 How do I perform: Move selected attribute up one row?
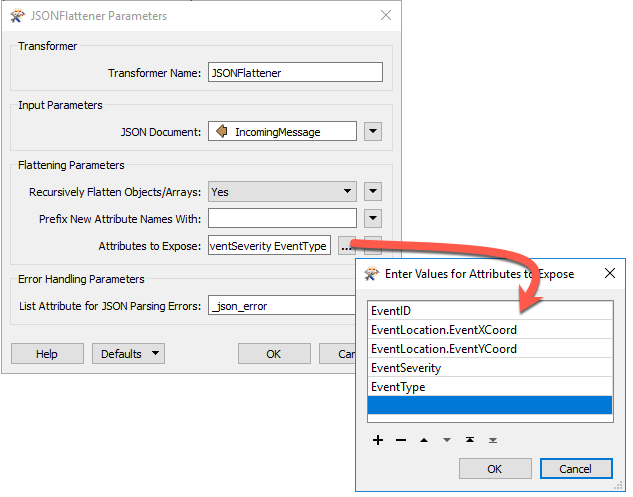click(424, 440)
